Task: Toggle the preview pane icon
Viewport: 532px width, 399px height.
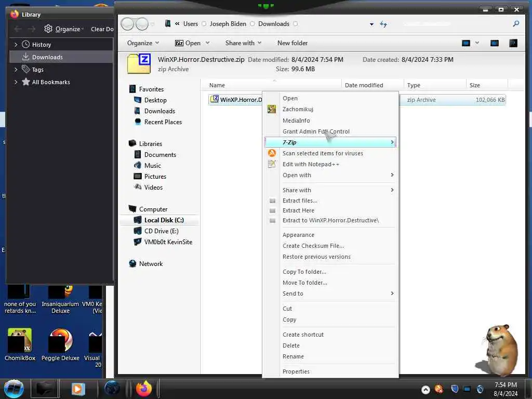Action: 495,43
